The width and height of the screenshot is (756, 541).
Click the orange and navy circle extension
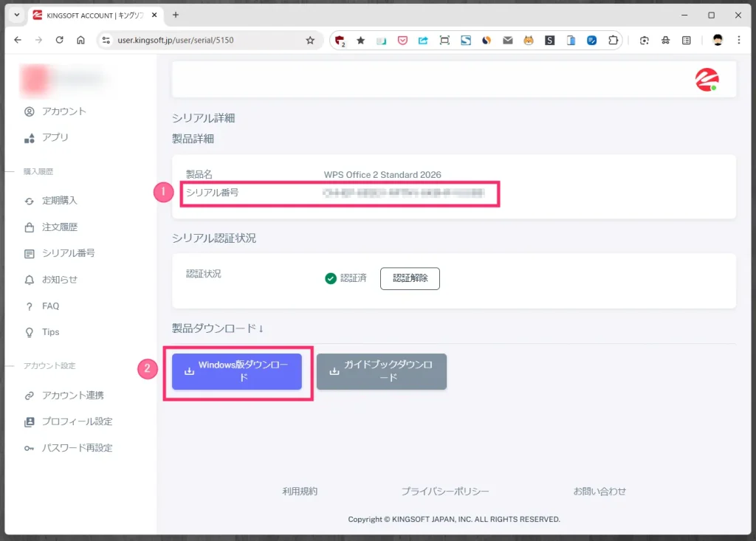tap(487, 41)
